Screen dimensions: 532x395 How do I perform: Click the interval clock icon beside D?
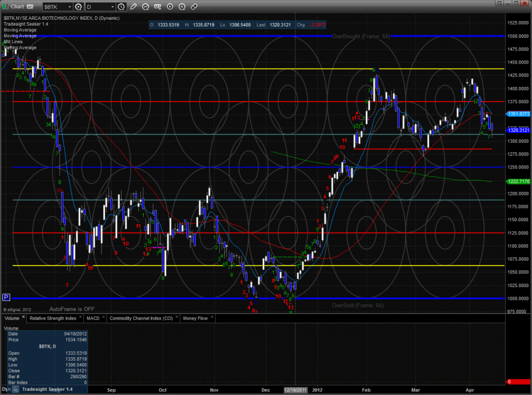pyautogui.click(x=122, y=7)
